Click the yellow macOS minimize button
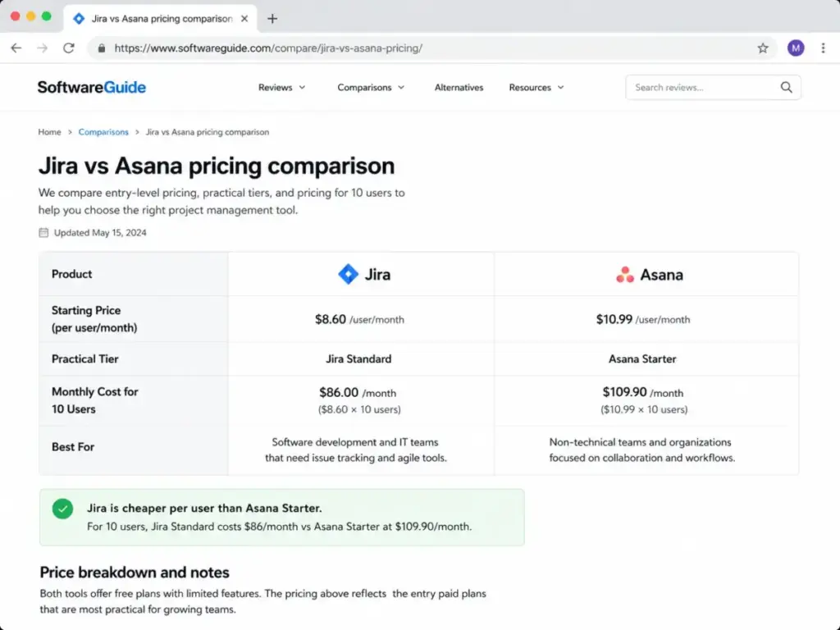The width and height of the screenshot is (840, 630). tap(31, 16)
